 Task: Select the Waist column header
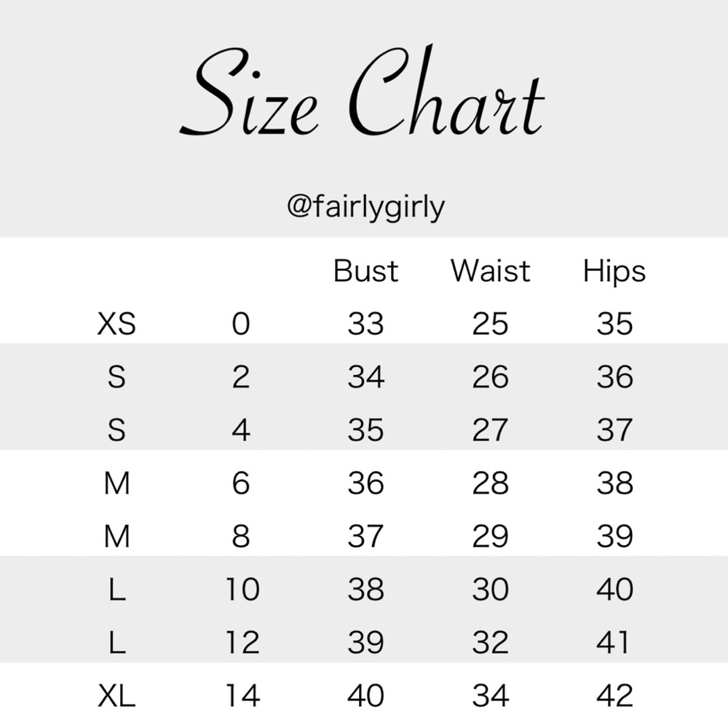[x=490, y=271]
